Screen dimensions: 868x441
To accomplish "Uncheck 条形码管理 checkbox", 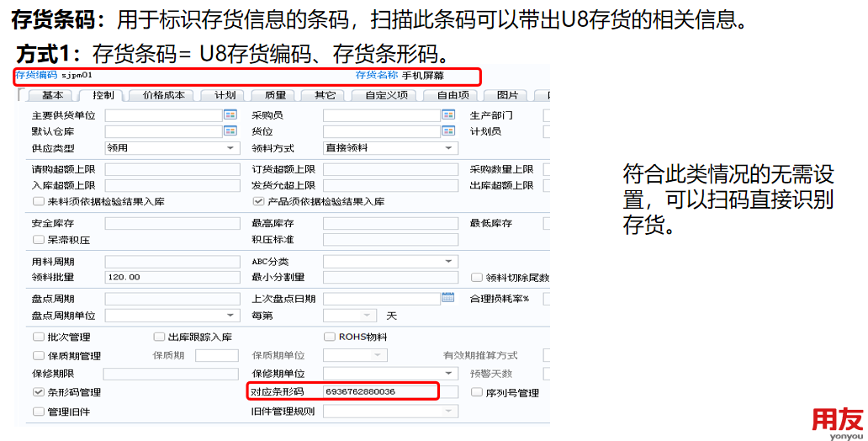I will coord(38,392).
